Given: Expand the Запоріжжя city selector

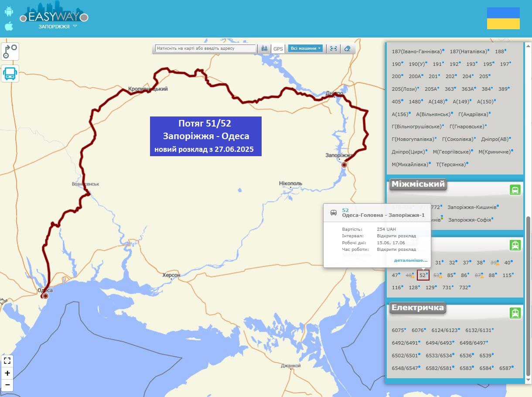Looking at the screenshot, I should (58, 27).
